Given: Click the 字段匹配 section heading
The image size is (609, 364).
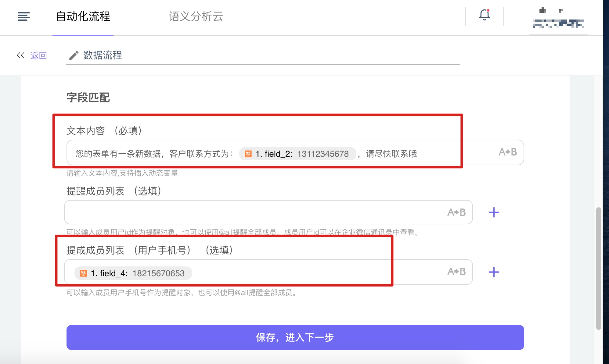Looking at the screenshot, I should [x=88, y=98].
